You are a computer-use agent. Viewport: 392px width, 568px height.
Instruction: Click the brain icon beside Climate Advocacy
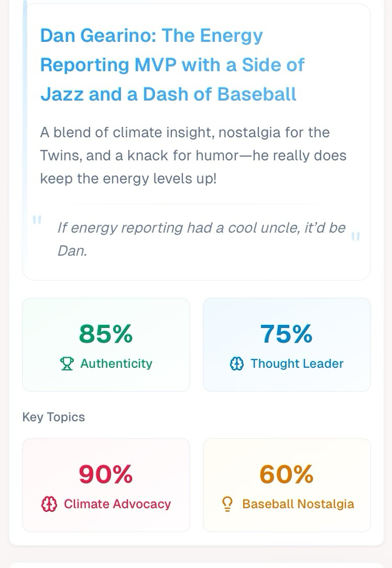click(x=49, y=504)
